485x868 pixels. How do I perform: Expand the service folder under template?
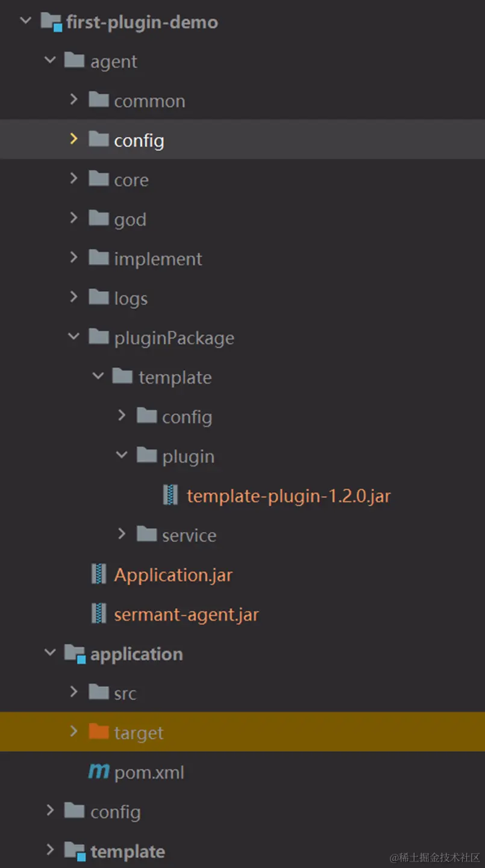tap(122, 534)
